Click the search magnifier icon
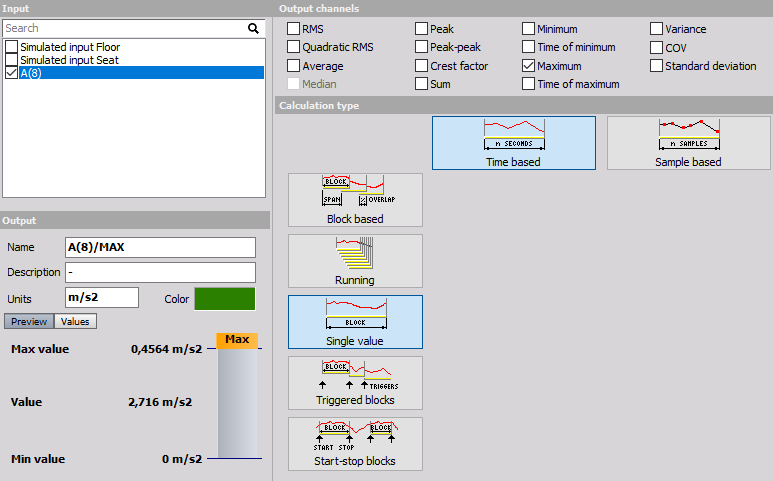The image size is (773, 481). click(253, 29)
